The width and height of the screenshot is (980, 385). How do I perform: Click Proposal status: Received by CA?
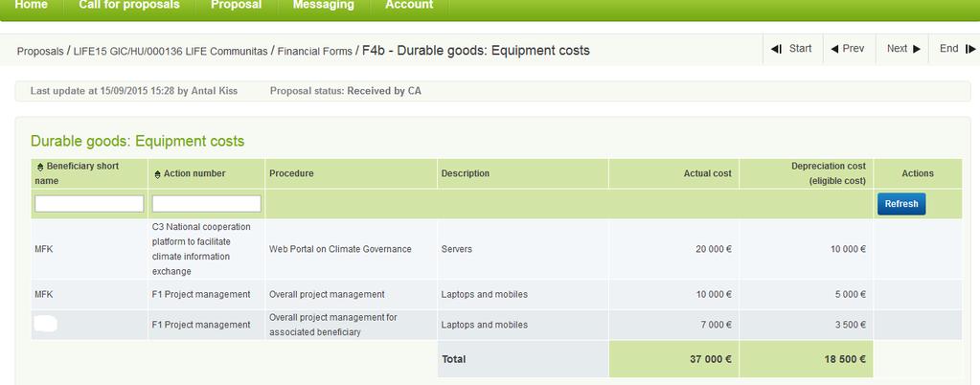(346, 91)
